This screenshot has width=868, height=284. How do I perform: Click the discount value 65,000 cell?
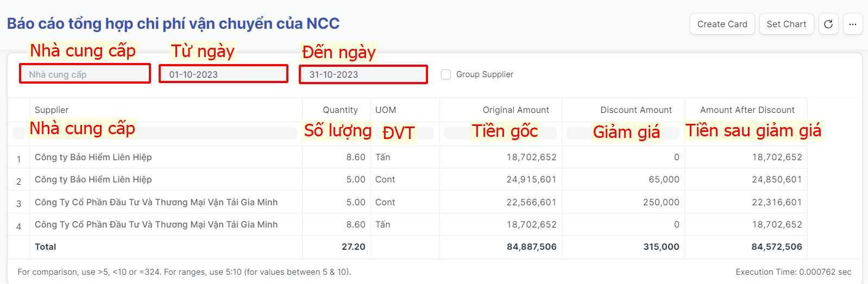tap(664, 179)
